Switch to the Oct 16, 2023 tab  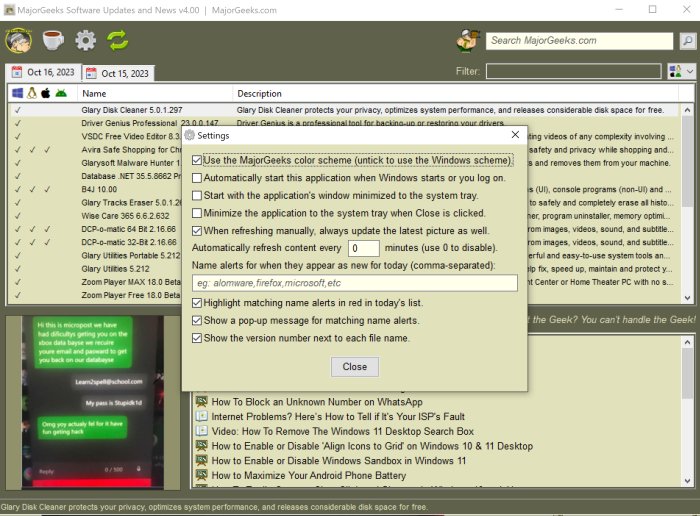pyautogui.click(x=43, y=72)
